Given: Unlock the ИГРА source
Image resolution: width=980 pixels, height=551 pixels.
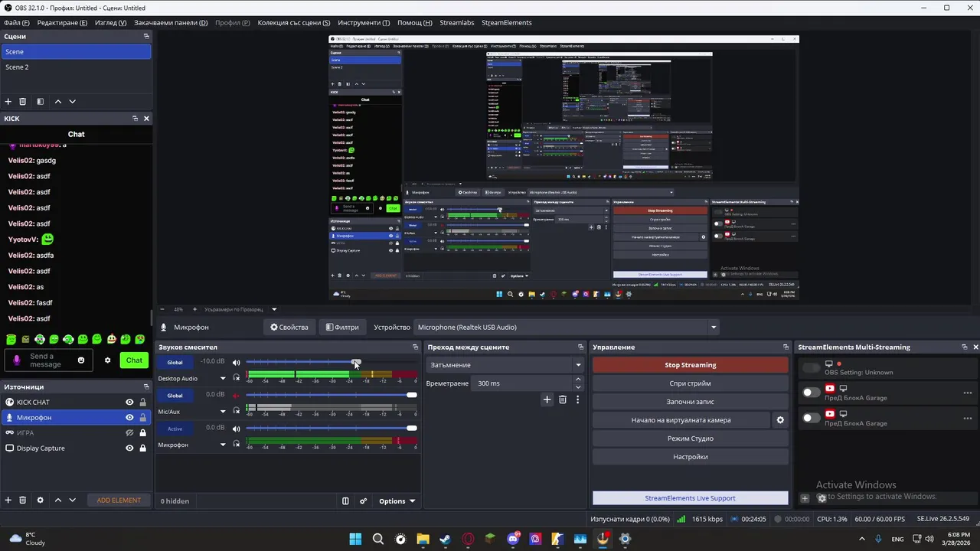Looking at the screenshot, I should (142, 433).
